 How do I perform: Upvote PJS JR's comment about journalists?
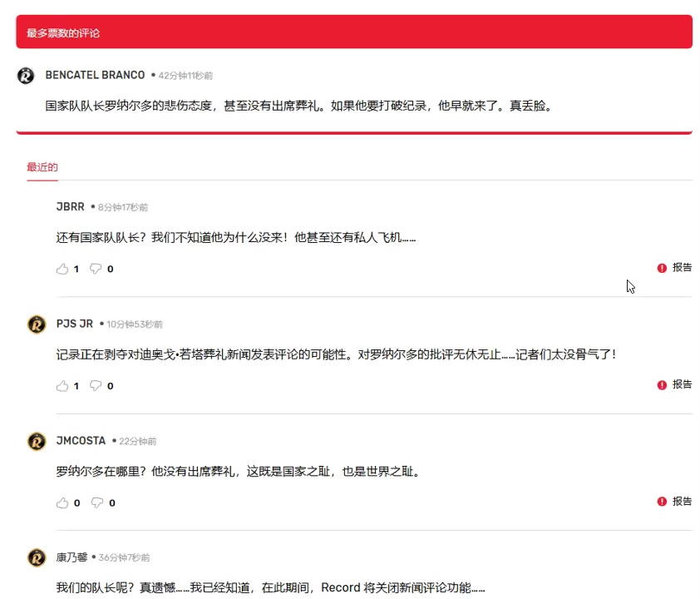coord(62,385)
